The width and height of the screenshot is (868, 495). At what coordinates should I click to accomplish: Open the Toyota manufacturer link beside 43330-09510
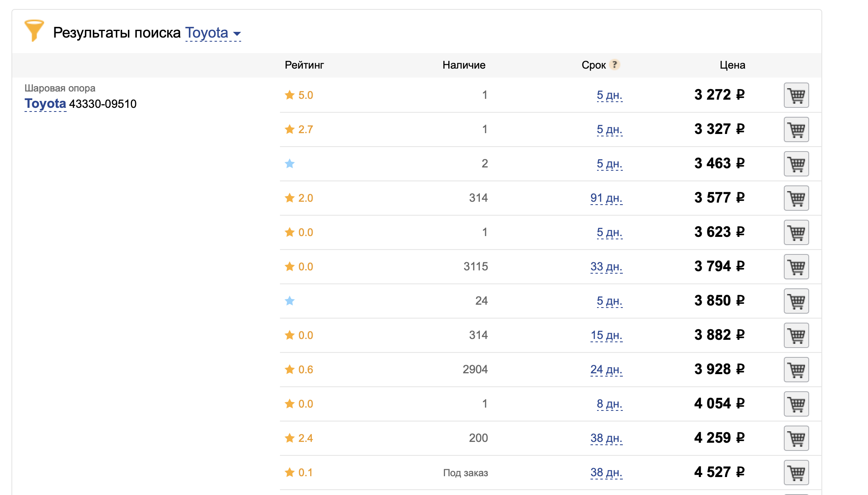click(x=45, y=104)
